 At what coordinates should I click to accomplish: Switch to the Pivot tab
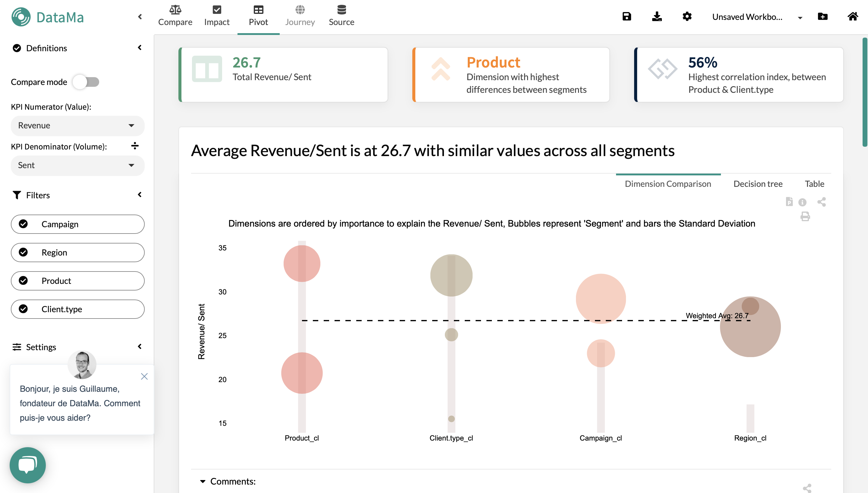click(x=258, y=16)
